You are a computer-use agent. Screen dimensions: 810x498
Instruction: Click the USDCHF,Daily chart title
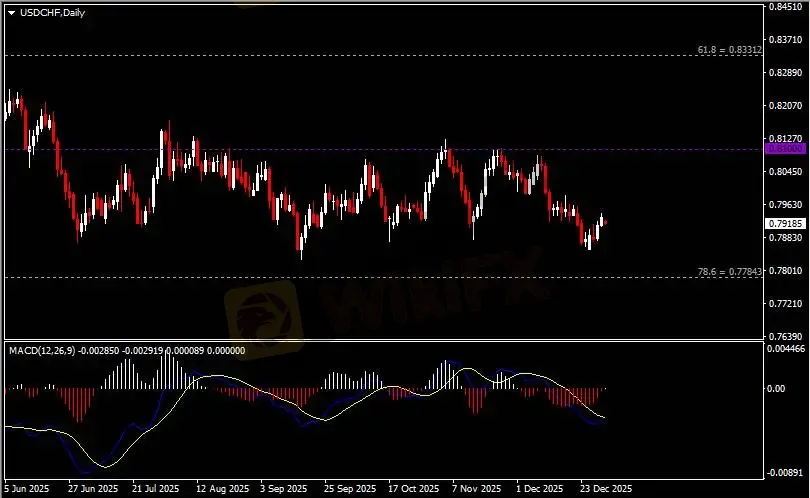(52, 12)
